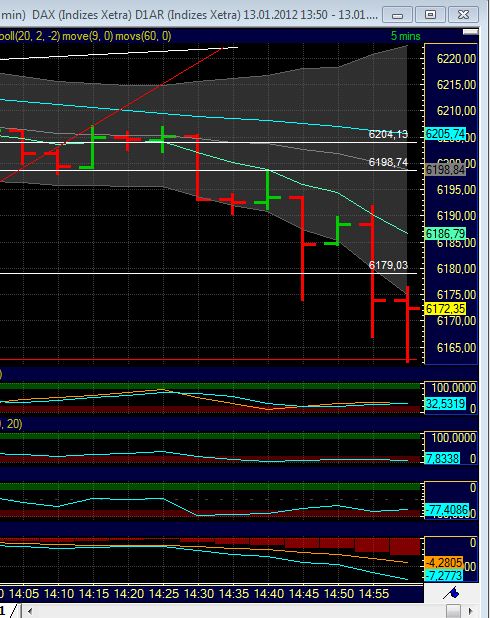Click the horizontal scrollbar thumb
Viewport: 490px width, 618px height.
click(453, 611)
